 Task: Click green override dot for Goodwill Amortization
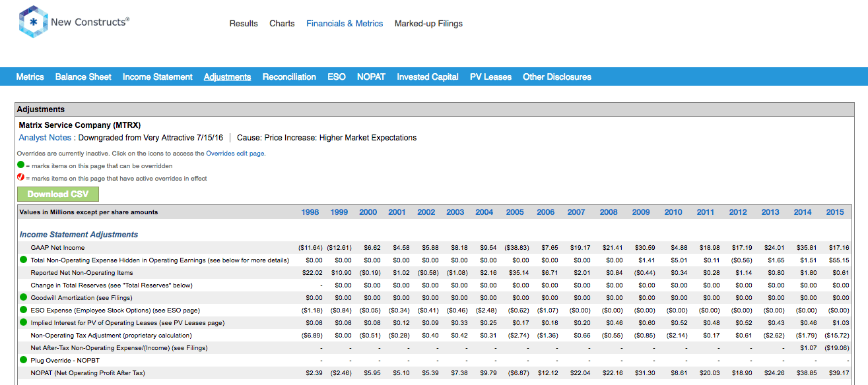24,298
